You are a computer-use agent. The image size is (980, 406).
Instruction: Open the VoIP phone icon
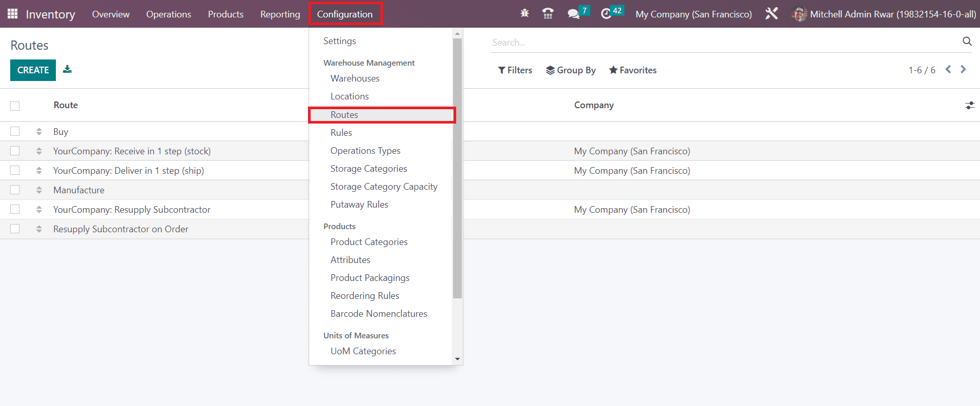click(x=548, y=14)
